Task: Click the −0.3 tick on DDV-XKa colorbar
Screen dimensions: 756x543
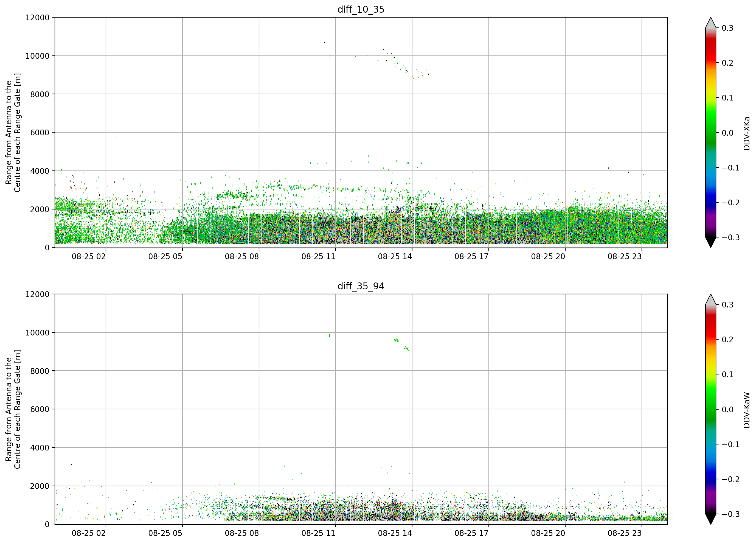Action: point(731,237)
